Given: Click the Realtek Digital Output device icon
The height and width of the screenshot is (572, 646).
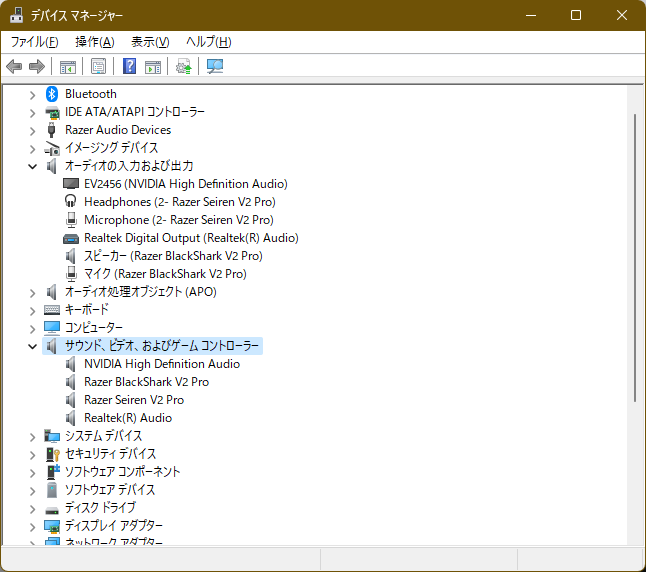Looking at the screenshot, I should point(71,238).
